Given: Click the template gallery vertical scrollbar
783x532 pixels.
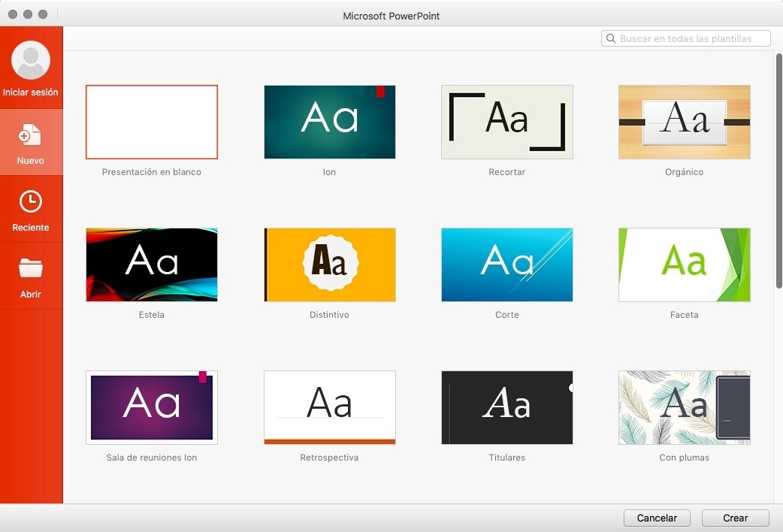Looking at the screenshot, I should (778, 171).
